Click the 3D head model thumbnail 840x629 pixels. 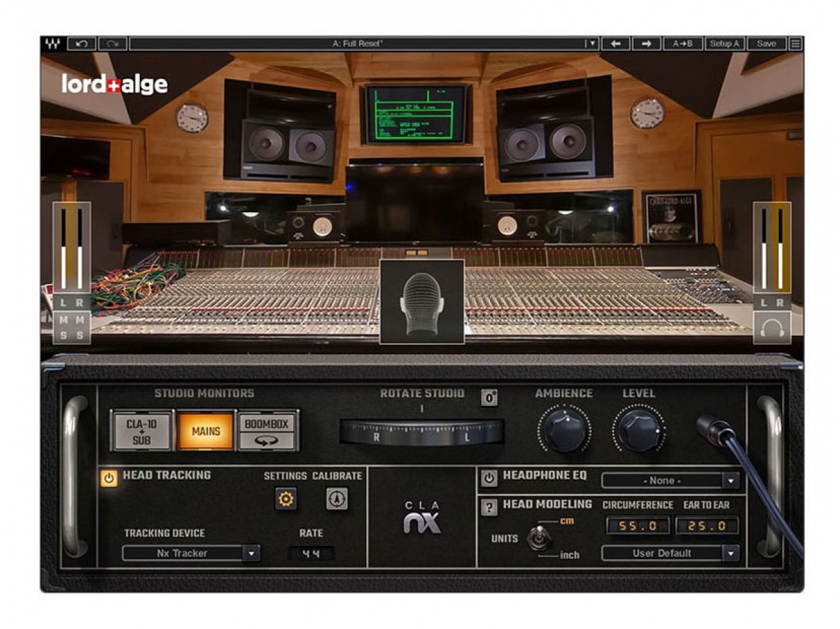coord(422,302)
